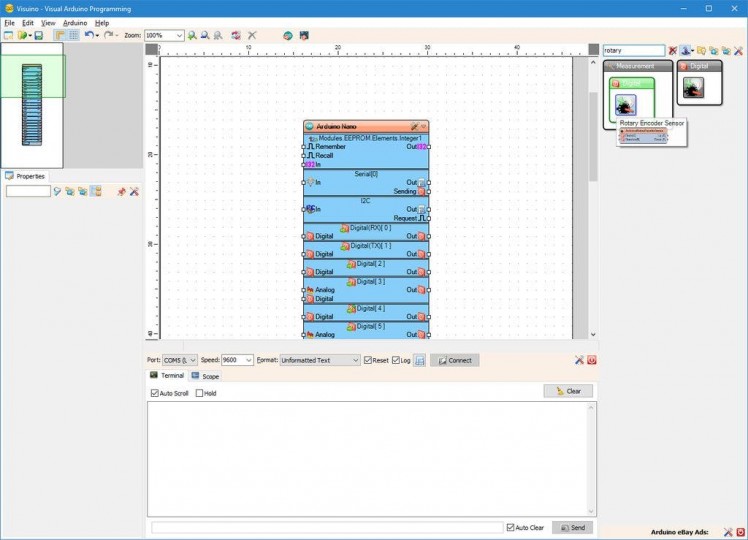Open the Arduino menu
The image size is (748, 540).
pos(75,22)
